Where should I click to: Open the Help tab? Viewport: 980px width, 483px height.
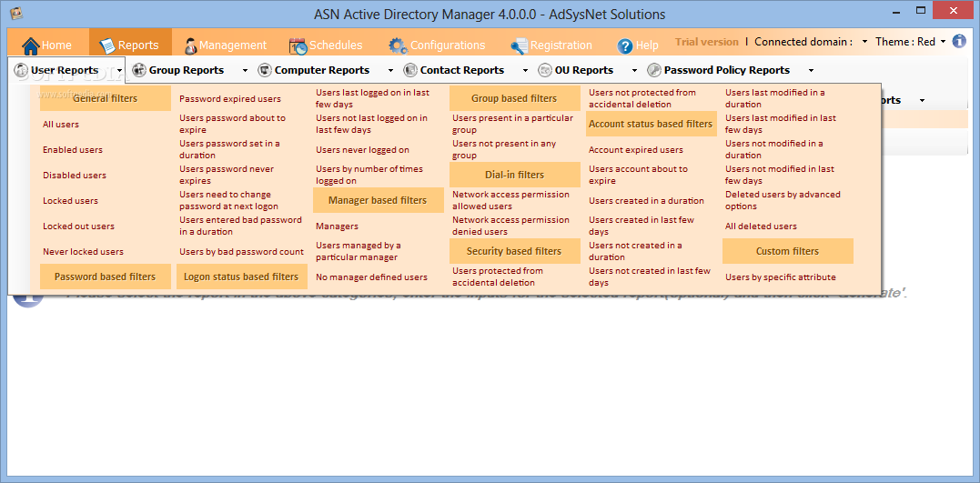[x=638, y=45]
